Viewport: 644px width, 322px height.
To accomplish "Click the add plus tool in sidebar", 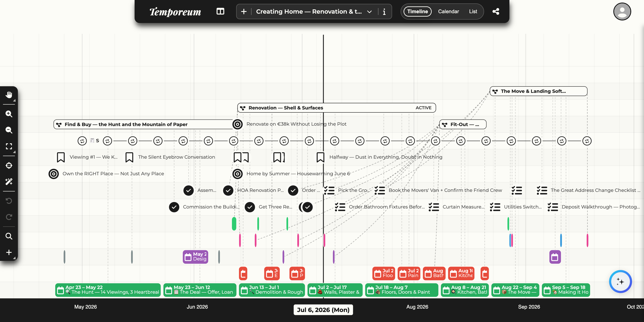I will coord(9,252).
